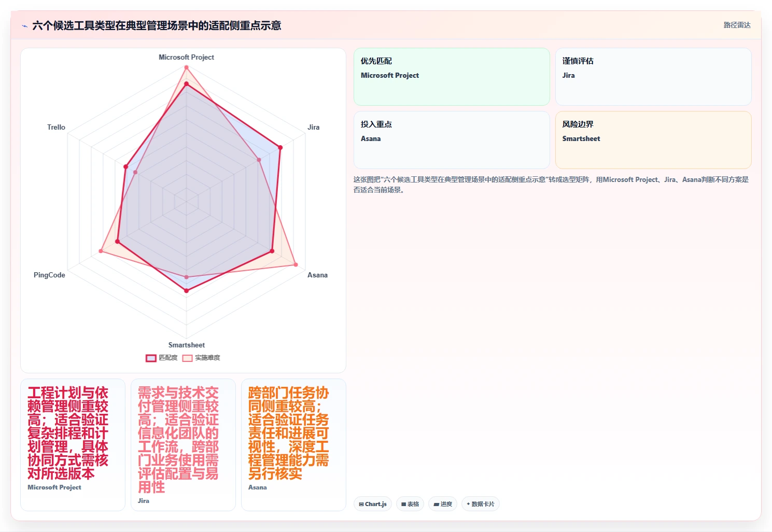The height and width of the screenshot is (532, 772).
Task: Open the 工程计划与依赖管理 Microsoft Project summary card
Action: (73, 445)
